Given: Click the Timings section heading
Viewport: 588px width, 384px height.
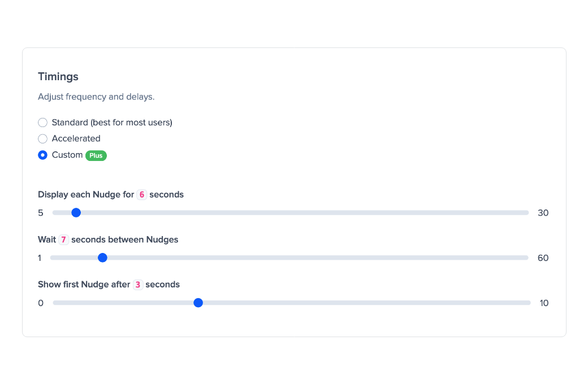Looking at the screenshot, I should pos(58,77).
